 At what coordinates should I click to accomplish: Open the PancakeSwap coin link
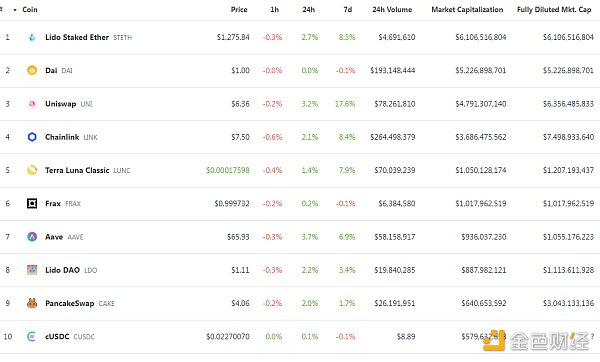[x=70, y=303]
